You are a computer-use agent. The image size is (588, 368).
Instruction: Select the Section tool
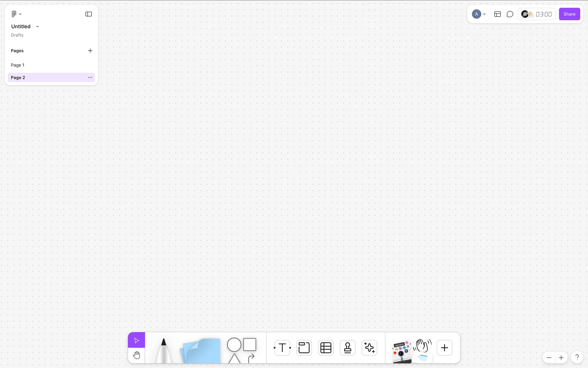pyautogui.click(x=304, y=347)
